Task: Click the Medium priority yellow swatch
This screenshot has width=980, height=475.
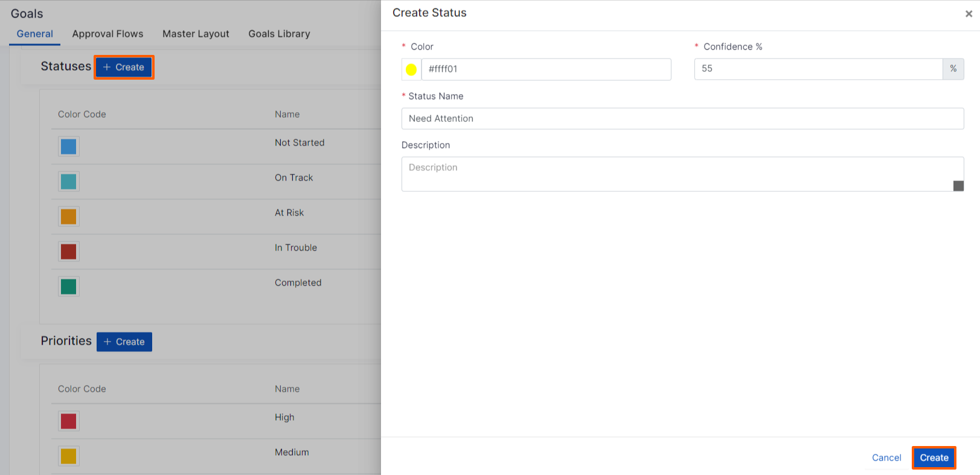Action: (69, 456)
